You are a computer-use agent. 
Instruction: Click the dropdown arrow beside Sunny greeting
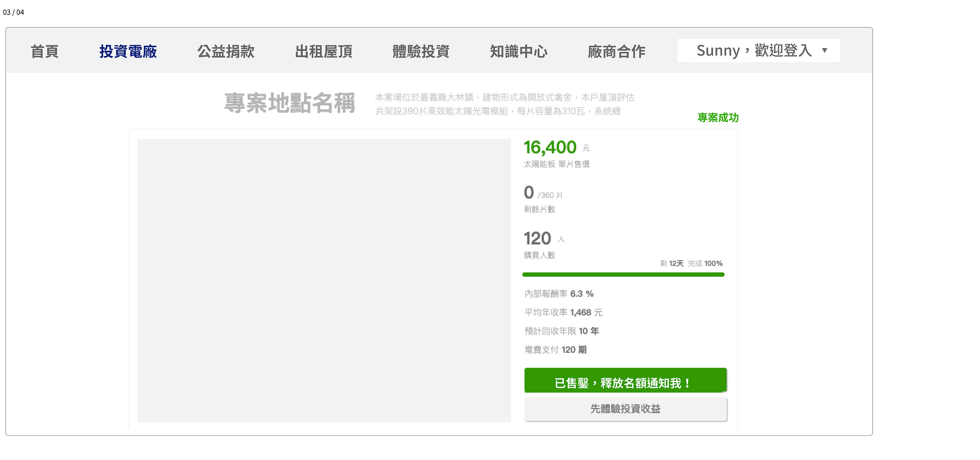click(825, 50)
